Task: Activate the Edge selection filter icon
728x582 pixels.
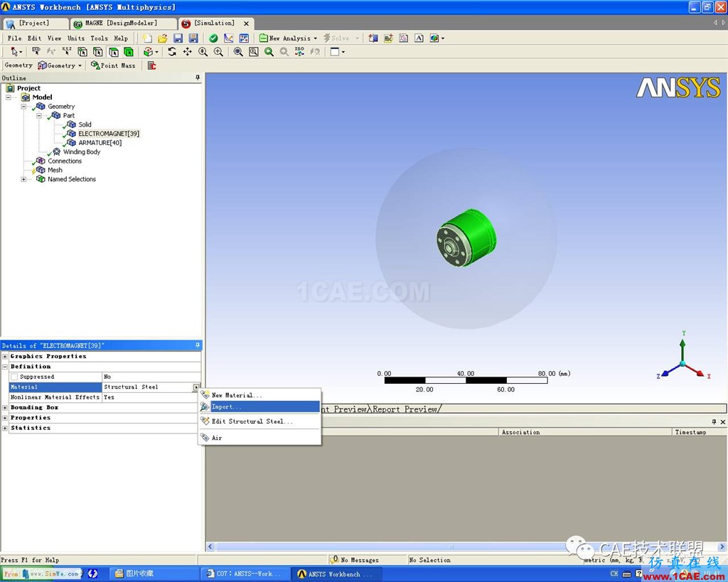Action: coord(97,51)
